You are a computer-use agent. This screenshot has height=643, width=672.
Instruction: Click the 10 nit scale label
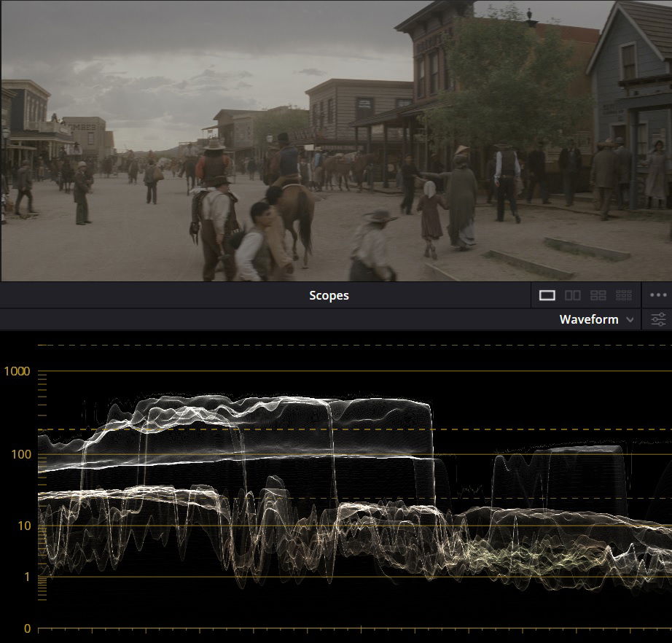(25, 526)
